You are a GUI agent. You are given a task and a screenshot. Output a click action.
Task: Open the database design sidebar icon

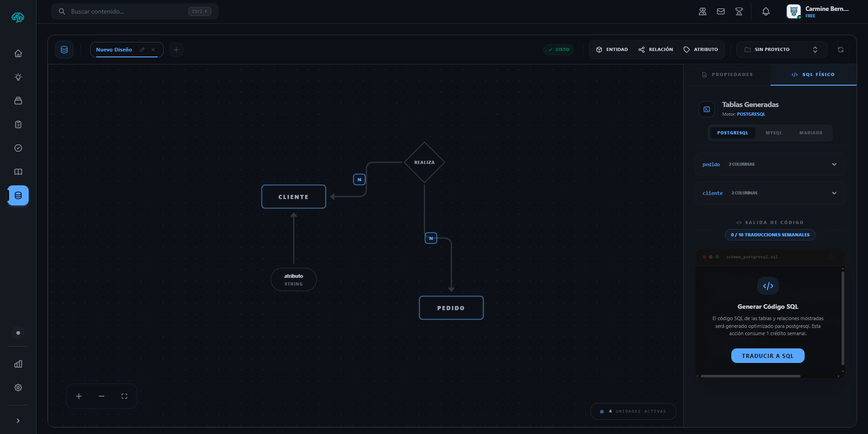pyautogui.click(x=18, y=195)
